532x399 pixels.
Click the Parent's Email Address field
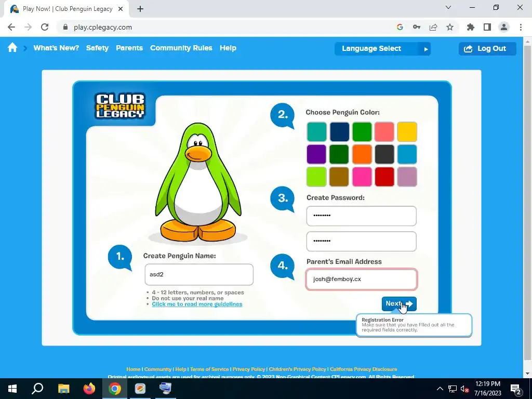(x=362, y=279)
